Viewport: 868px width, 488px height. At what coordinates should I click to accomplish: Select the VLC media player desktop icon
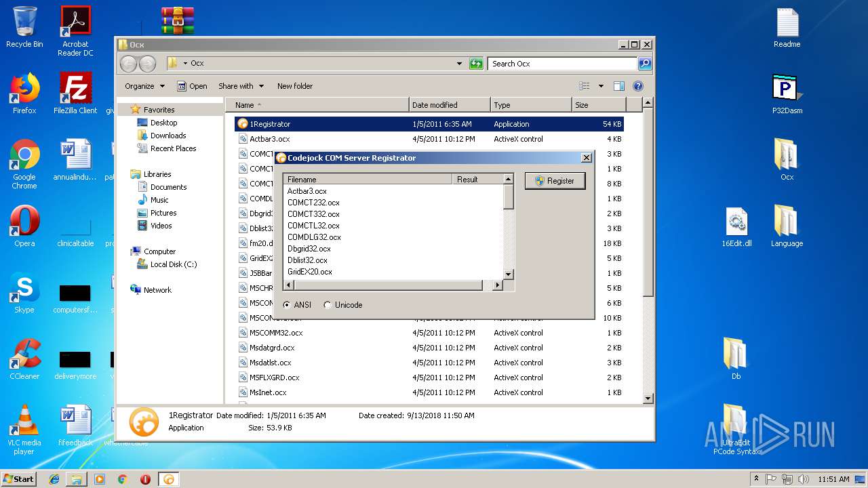pos(24,430)
